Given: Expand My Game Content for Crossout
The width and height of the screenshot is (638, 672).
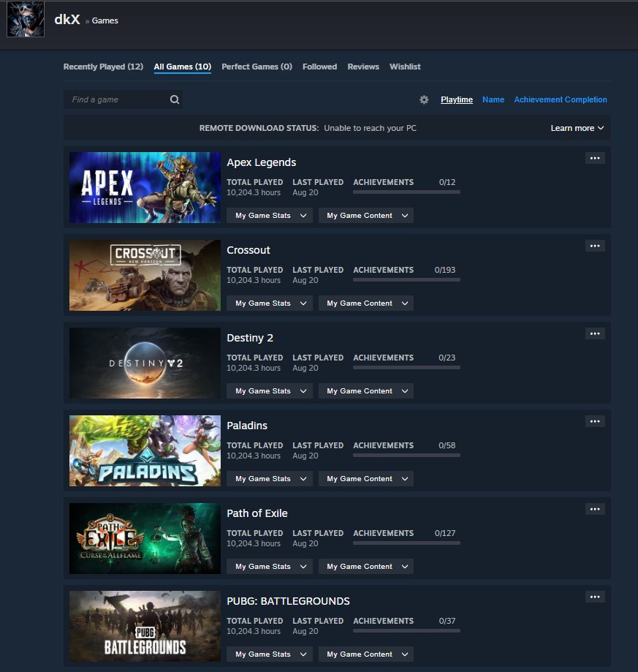Looking at the screenshot, I should tap(365, 303).
